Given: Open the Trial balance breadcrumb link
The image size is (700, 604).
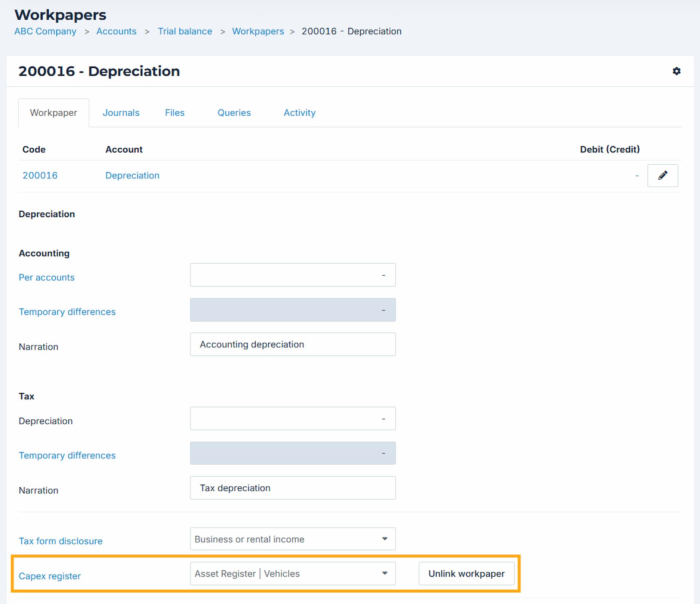Looking at the screenshot, I should pos(185,31).
